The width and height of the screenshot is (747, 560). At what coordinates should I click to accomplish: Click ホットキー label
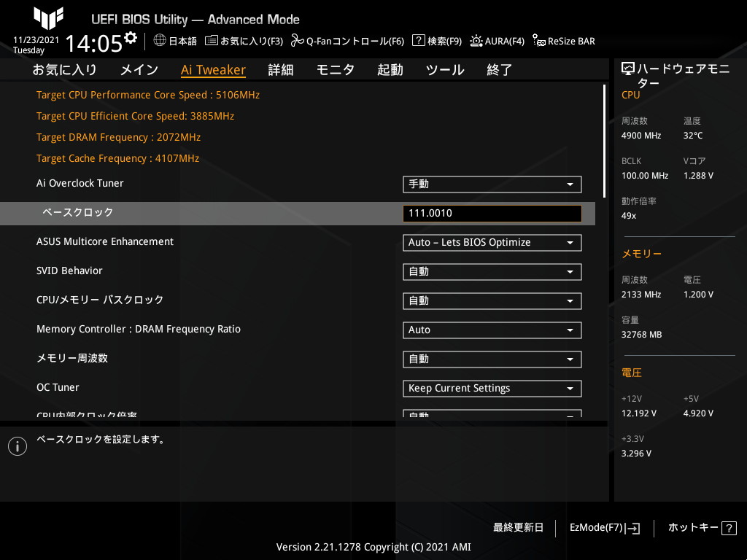693,528
